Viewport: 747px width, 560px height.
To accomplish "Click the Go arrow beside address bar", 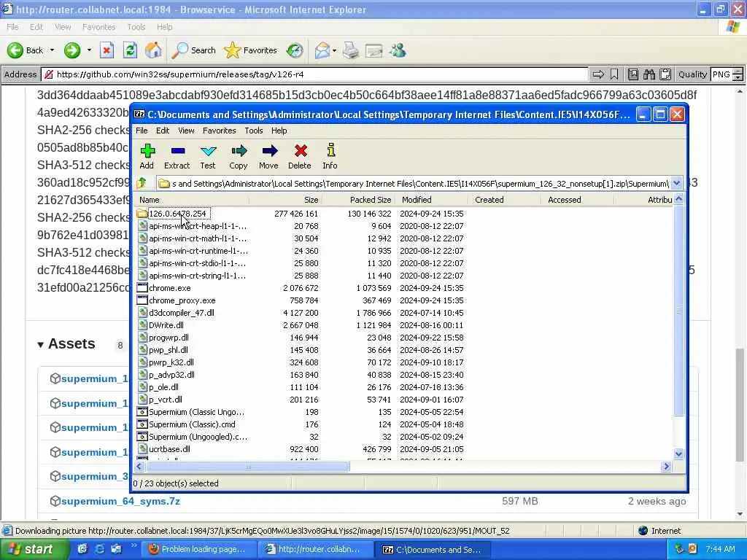I will [x=598, y=74].
